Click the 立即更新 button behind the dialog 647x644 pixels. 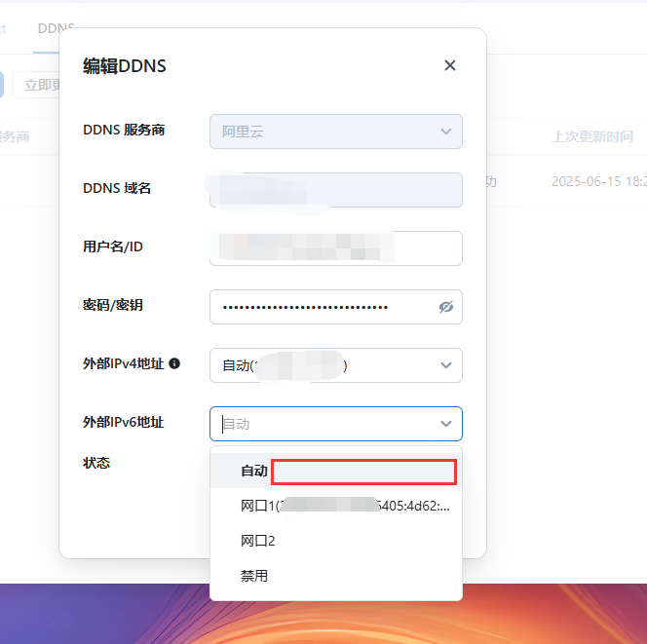[x=36, y=85]
